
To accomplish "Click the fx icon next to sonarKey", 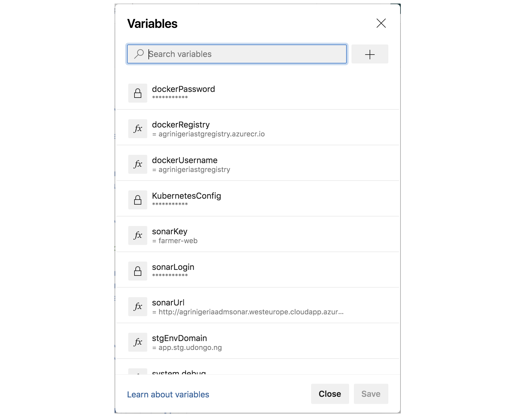I will coord(137,235).
